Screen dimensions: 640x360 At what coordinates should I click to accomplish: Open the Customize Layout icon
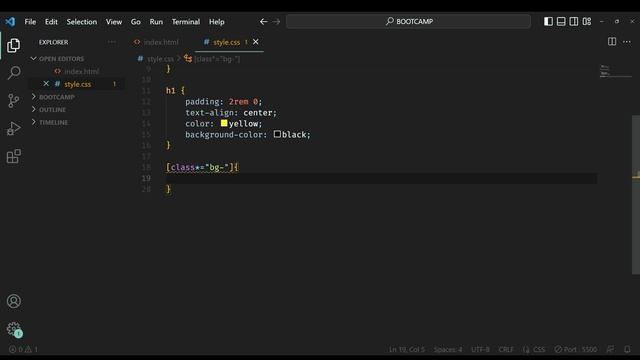pyautogui.click(x=587, y=21)
